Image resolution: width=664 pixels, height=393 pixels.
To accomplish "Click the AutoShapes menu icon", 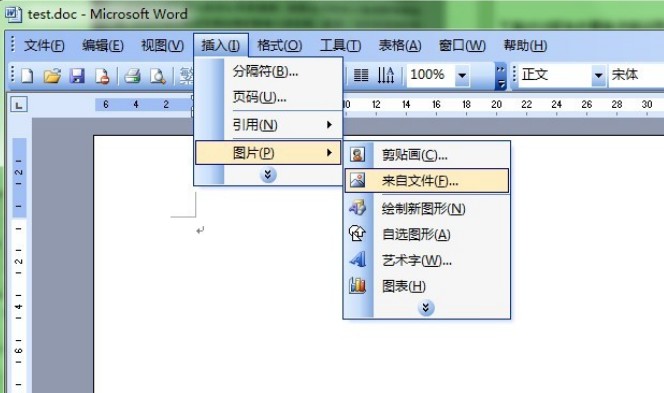I will 357,233.
